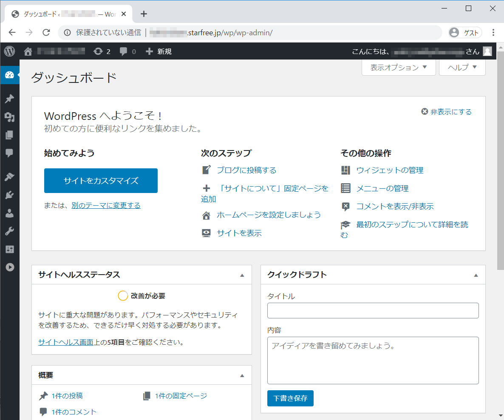Open 別のテーマに変更する link
Image resolution: width=504 pixels, height=420 pixels.
106,205
